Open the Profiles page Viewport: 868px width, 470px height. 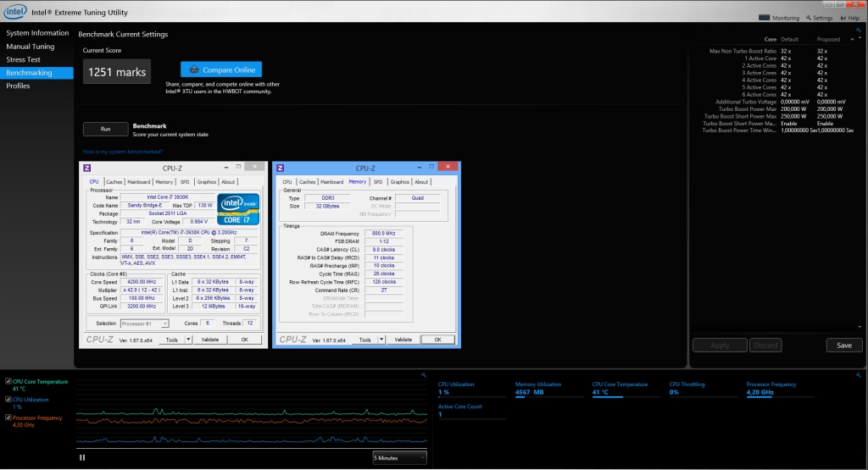(18, 86)
